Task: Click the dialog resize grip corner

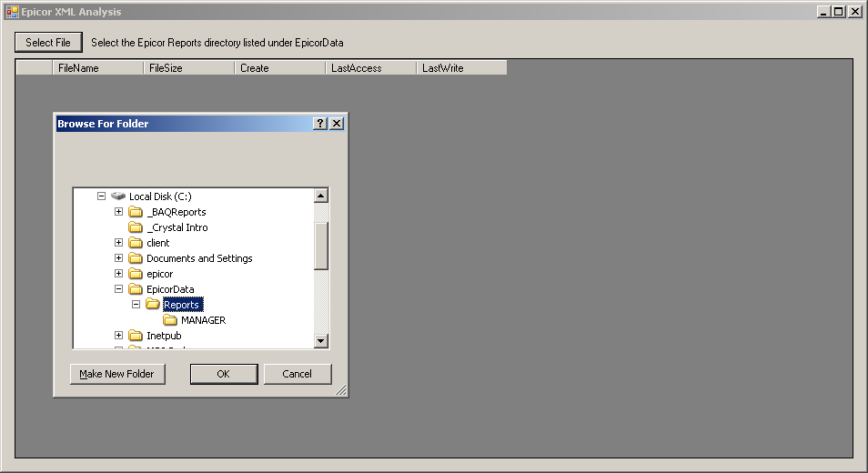Action: point(341,390)
